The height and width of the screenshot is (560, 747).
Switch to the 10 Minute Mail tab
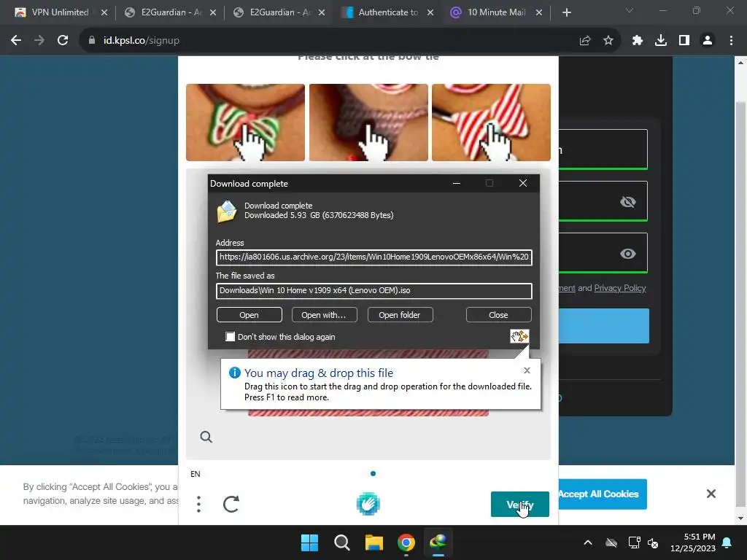tap(496, 12)
